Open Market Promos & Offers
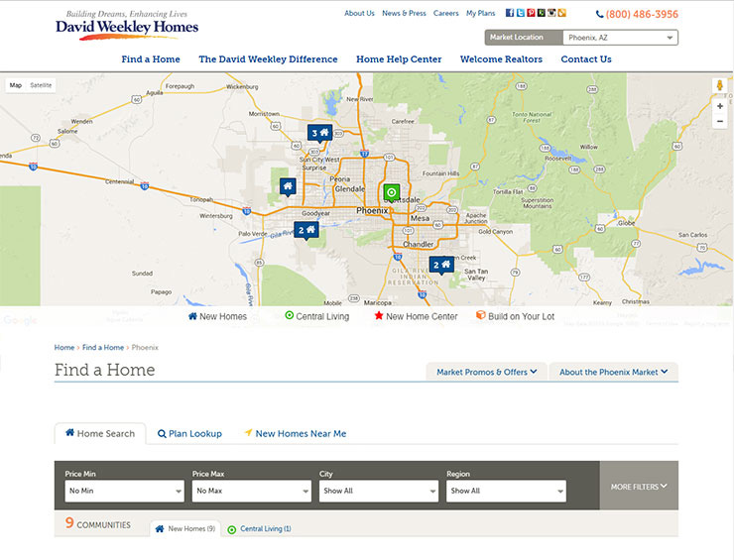 tap(486, 372)
